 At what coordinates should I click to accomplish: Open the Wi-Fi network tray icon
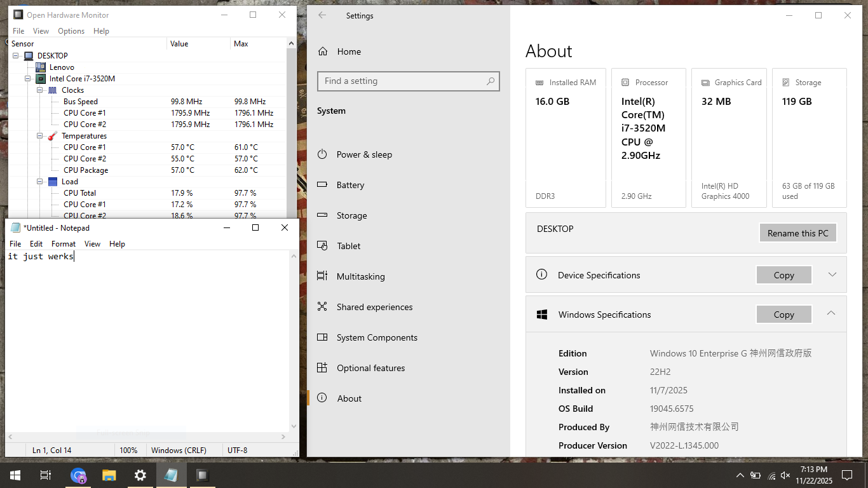pyautogui.click(x=771, y=475)
